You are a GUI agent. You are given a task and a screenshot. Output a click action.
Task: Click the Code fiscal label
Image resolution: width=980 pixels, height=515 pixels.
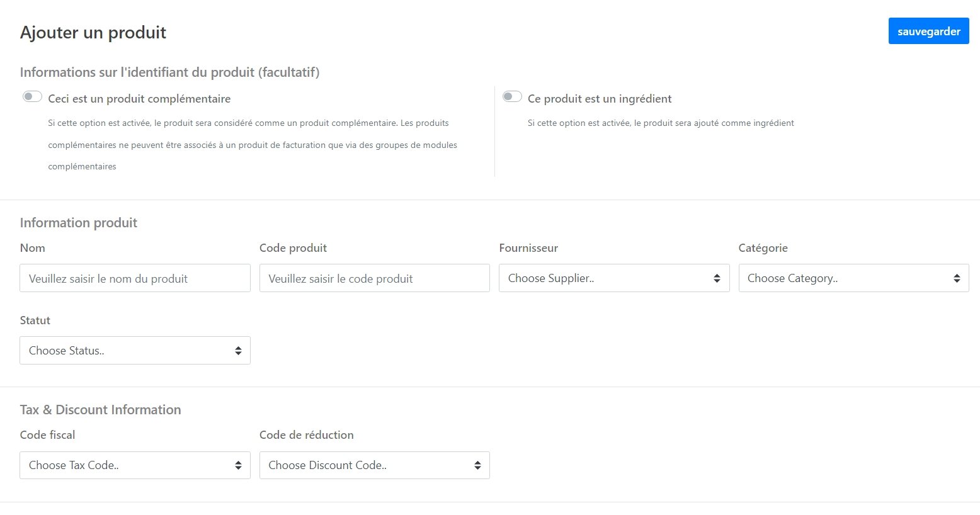(x=47, y=435)
